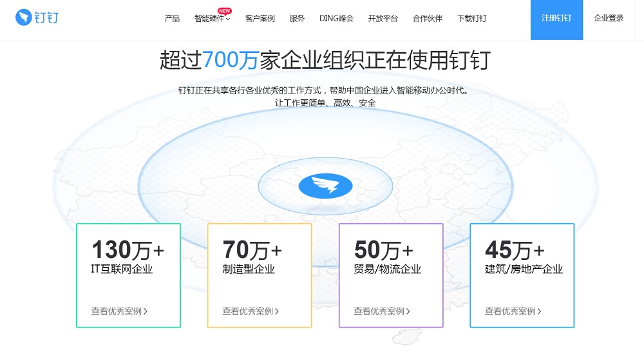Open the 客户案例 page
The height and width of the screenshot is (354, 644).
260,18
